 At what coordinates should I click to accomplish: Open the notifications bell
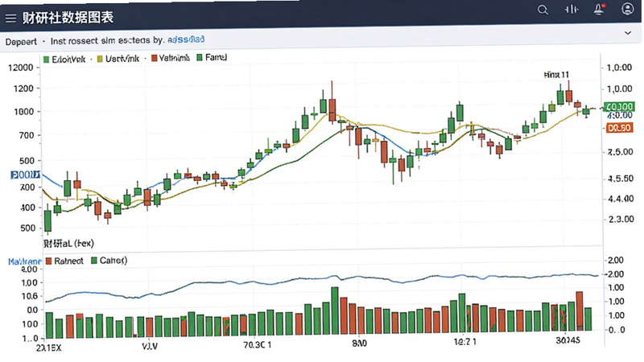[x=599, y=10]
